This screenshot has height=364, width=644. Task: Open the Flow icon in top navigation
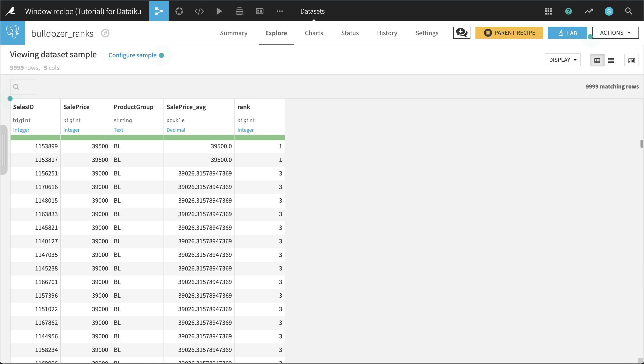point(159,11)
